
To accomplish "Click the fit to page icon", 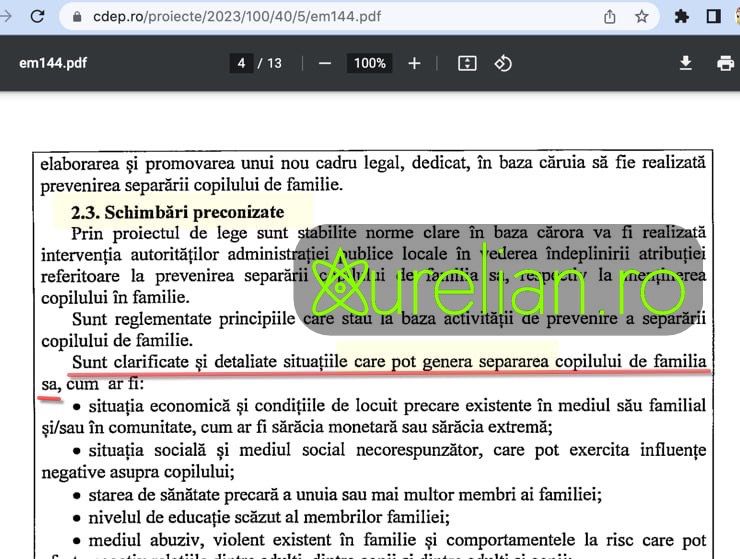I will click(467, 63).
